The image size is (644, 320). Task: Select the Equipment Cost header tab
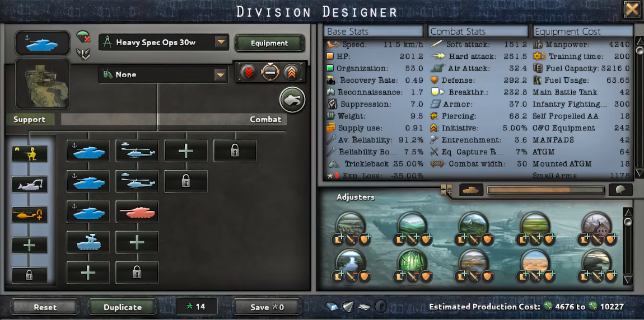point(582,31)
